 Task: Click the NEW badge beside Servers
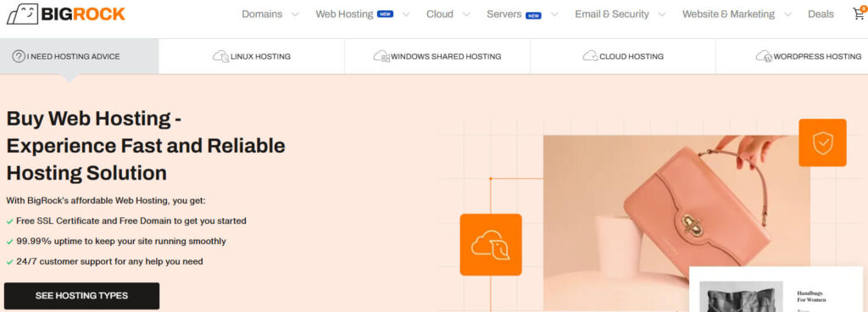click(x=533, y=15)
